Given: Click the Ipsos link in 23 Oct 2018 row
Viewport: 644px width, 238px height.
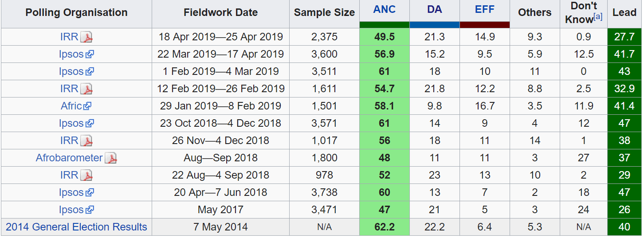Looking at the screenshot, I should [71, 123].
